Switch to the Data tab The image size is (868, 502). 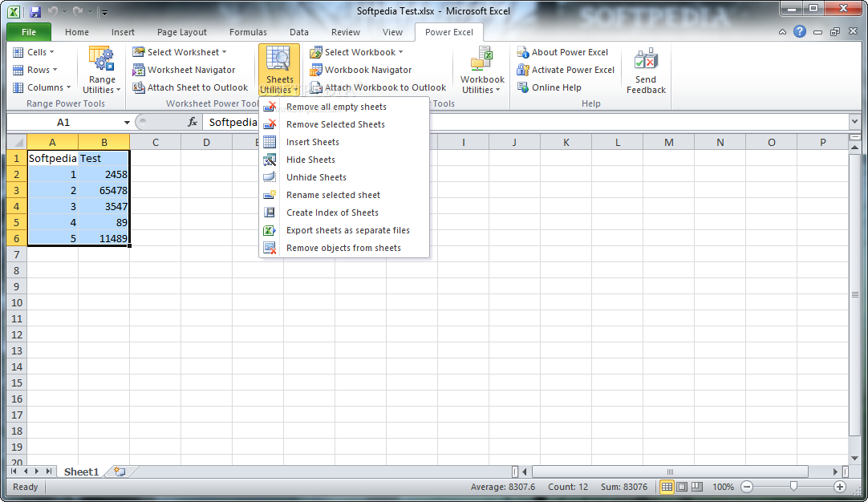pyautogui.click(x=299, y=32)
